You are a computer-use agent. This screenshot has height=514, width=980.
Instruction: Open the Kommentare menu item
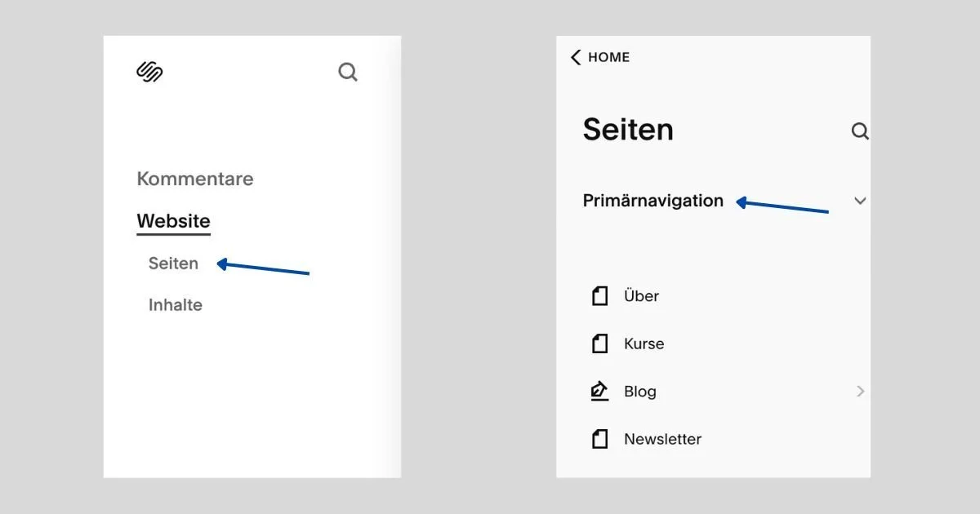click(x=194, y=179)
